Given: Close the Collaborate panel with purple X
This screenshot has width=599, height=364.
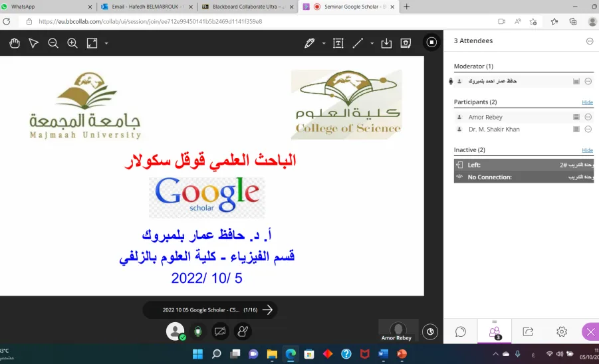Looking at the screenshot, I should click(590, 332).
